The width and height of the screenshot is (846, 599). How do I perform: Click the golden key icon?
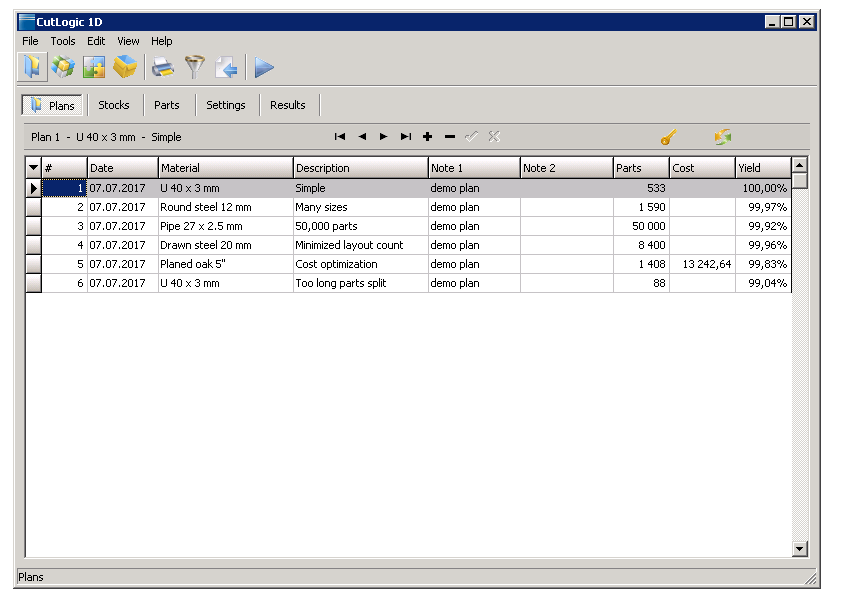click(669, 137)
